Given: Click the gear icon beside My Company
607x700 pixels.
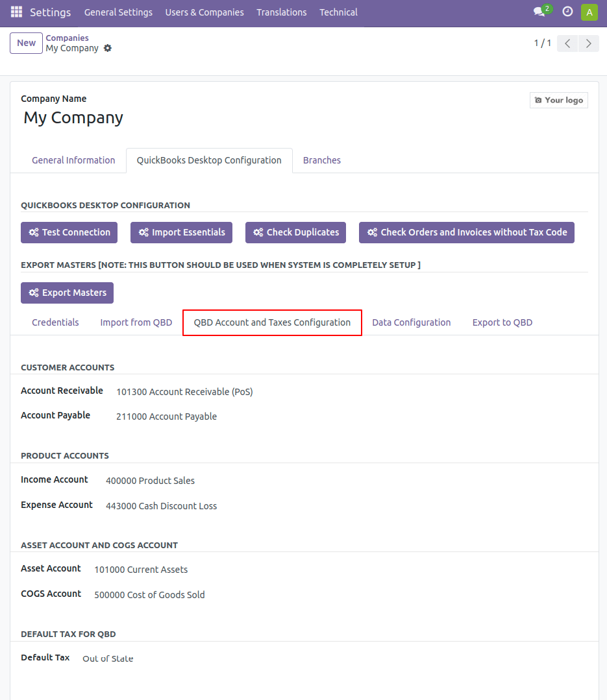Looking at the screenshot, I should (x=108, y=48).
